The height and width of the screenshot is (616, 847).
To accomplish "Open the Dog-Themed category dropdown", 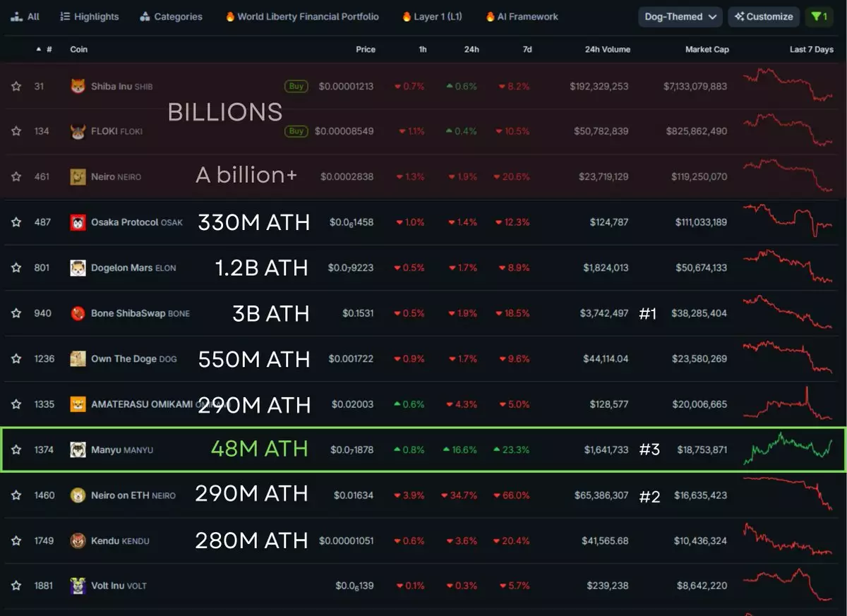I will point(680,16).
